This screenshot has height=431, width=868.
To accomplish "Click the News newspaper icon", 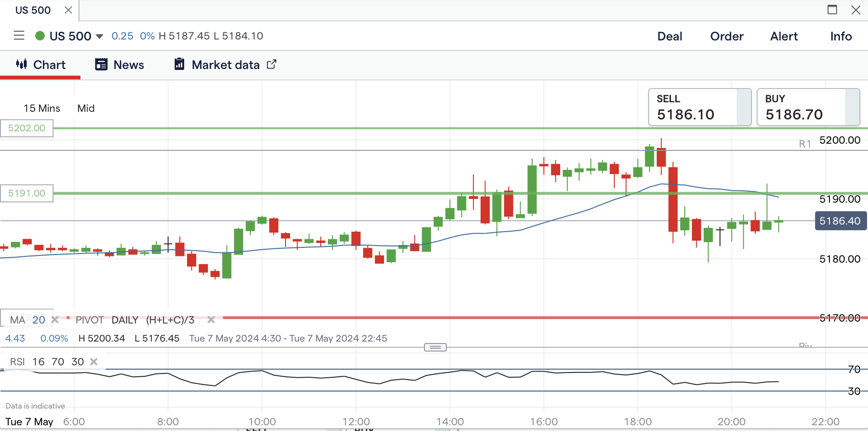I will point(101,64).
